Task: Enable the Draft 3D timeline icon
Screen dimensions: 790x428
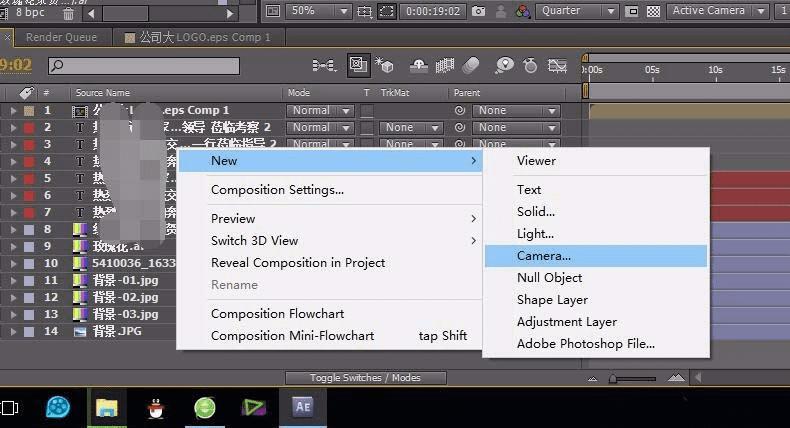Action: [x=384, y=66]
